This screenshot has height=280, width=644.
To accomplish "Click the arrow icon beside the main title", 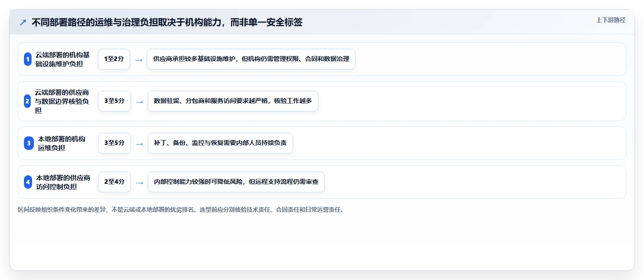I will pyautogui.click(x=23, y=22).
